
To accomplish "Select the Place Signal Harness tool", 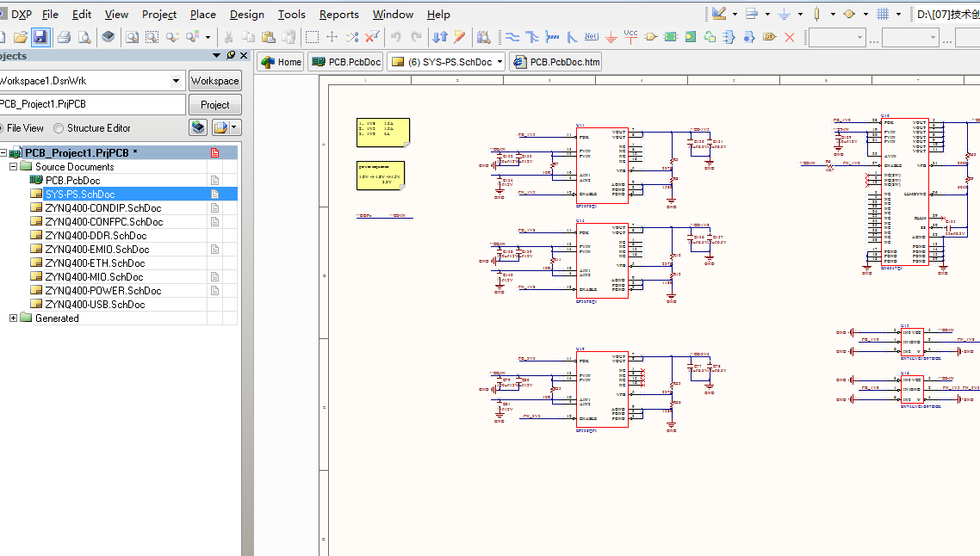I will [x=552, y=38].
